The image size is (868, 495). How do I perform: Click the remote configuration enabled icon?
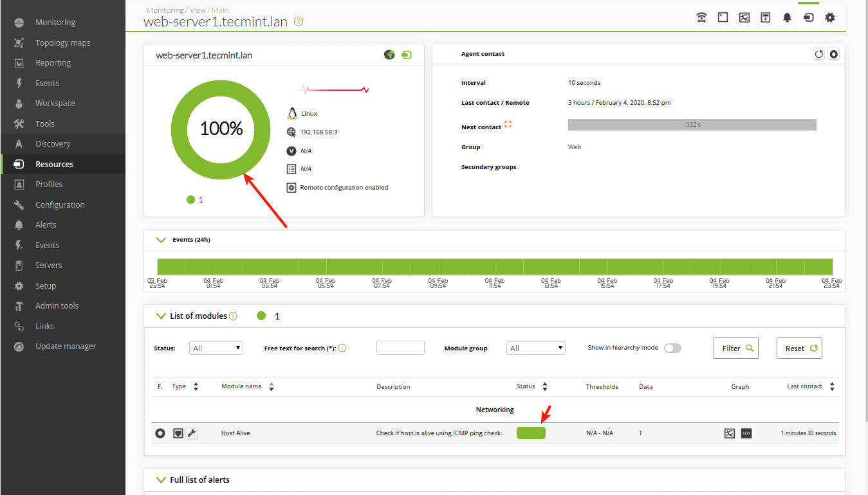point(291,188)
